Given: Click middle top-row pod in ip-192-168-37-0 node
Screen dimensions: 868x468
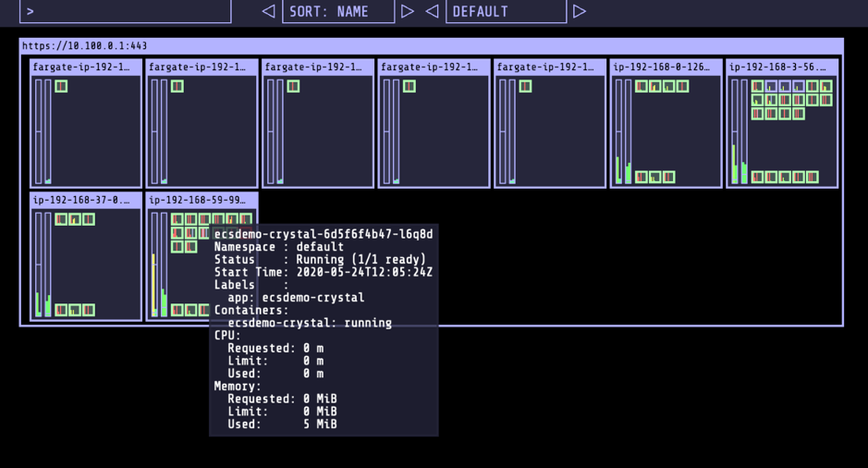Looking at the screenshot, I should (x=75, y=219).
